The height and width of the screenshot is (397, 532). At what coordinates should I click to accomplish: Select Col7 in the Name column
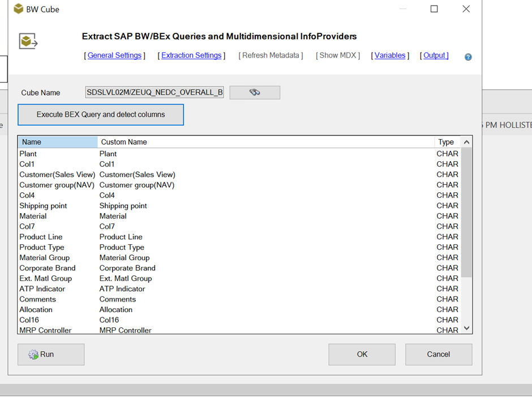(x=27, y=226)
